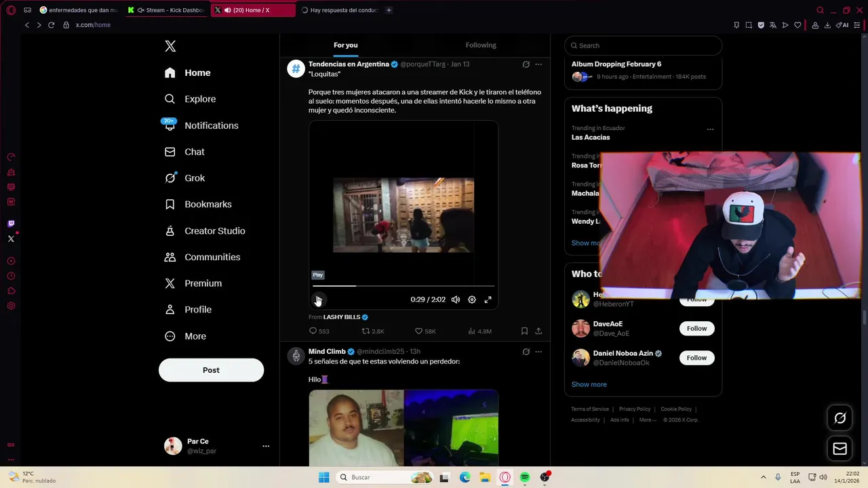Switch to the For you tab
This screenshot has height=488, width=868.
click(x=345, y=45)
